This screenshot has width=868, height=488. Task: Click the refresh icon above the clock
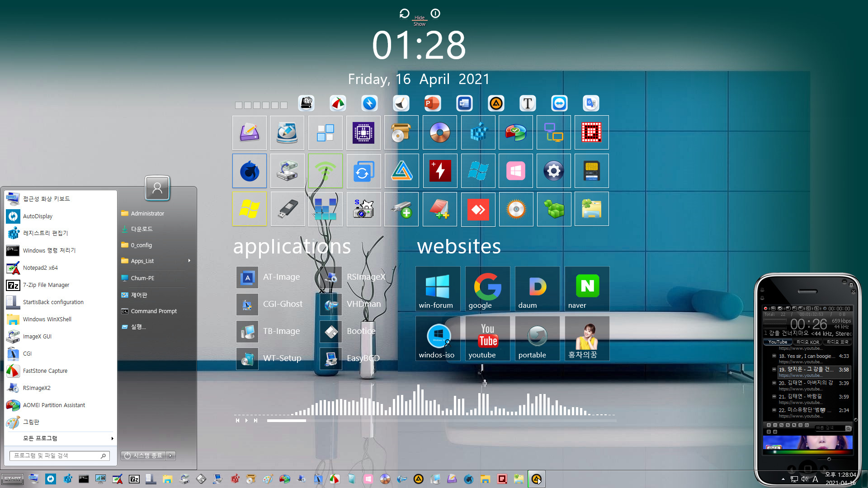[x=404, y=14]
